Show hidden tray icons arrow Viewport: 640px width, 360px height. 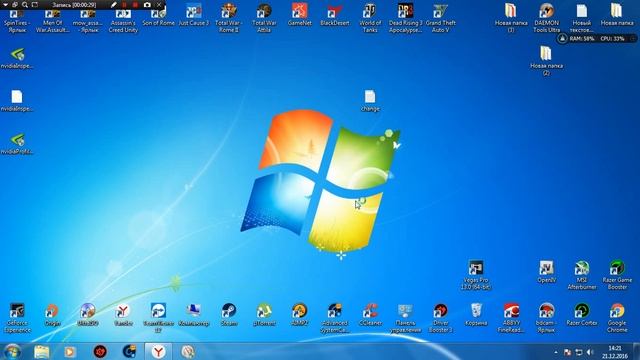556,352
